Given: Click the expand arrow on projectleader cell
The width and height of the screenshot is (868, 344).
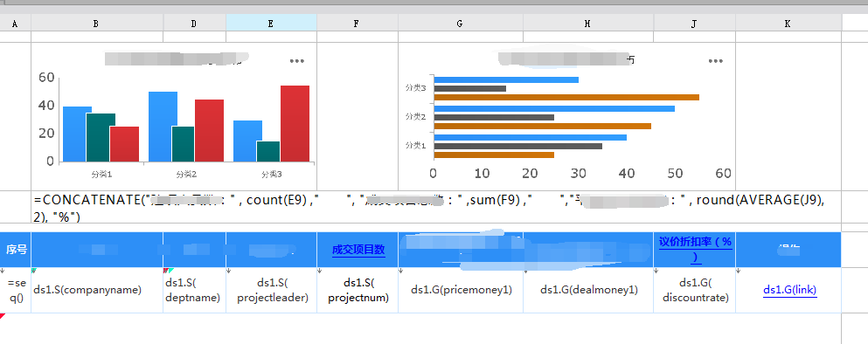Looking at the screenshot, I should tap(229, 271).
